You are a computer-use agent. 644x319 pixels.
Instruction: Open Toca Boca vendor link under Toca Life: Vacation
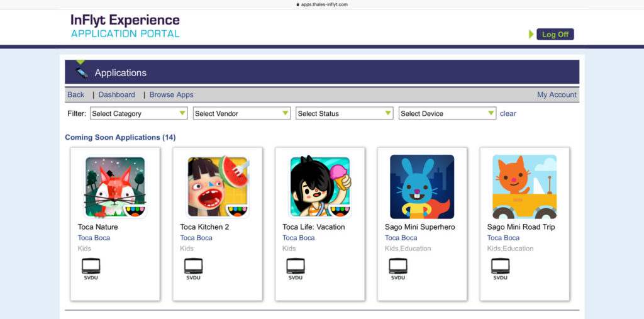[298, 238]
